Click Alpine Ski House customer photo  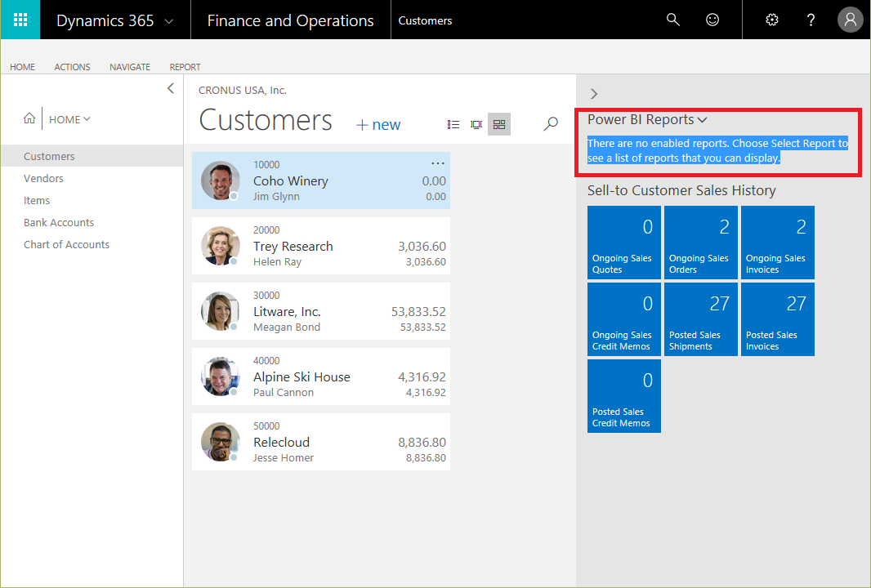pos(221,376)
